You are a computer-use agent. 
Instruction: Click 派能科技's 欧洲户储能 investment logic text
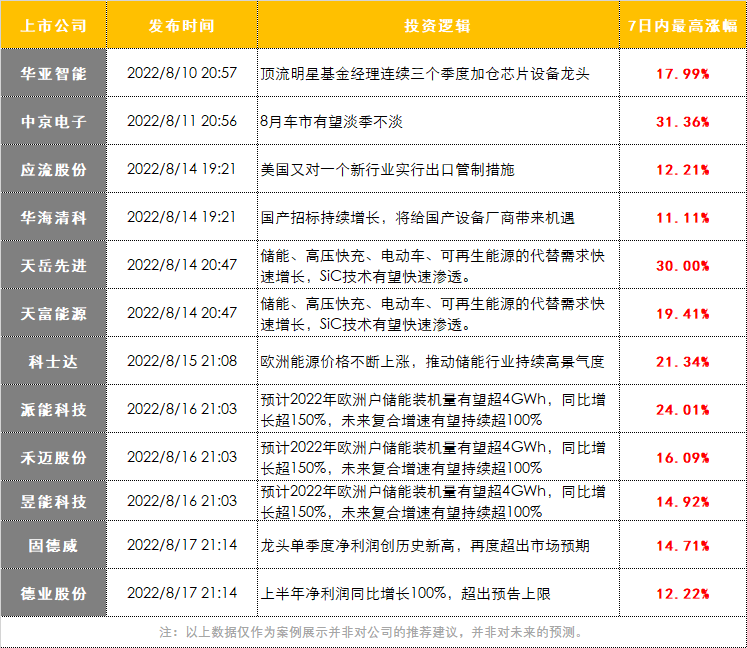(x=433, y=410)
